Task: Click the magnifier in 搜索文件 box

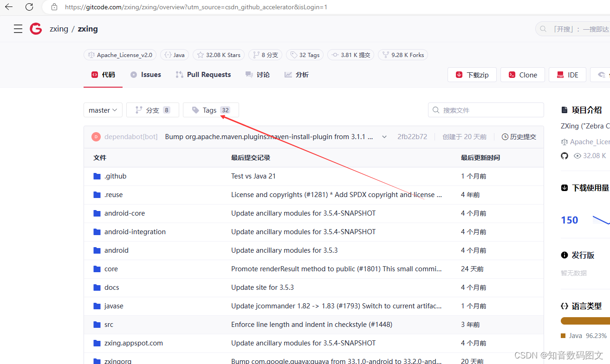Action: pyautogui.click(x=436, y=110)
